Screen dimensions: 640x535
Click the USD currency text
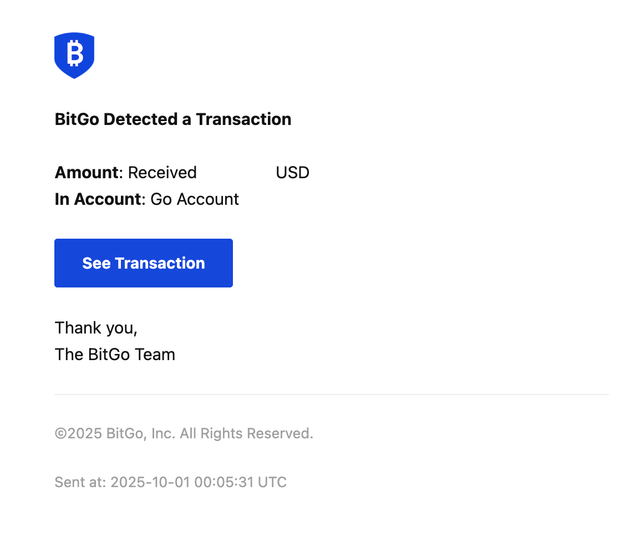click(x=292, y=172)
